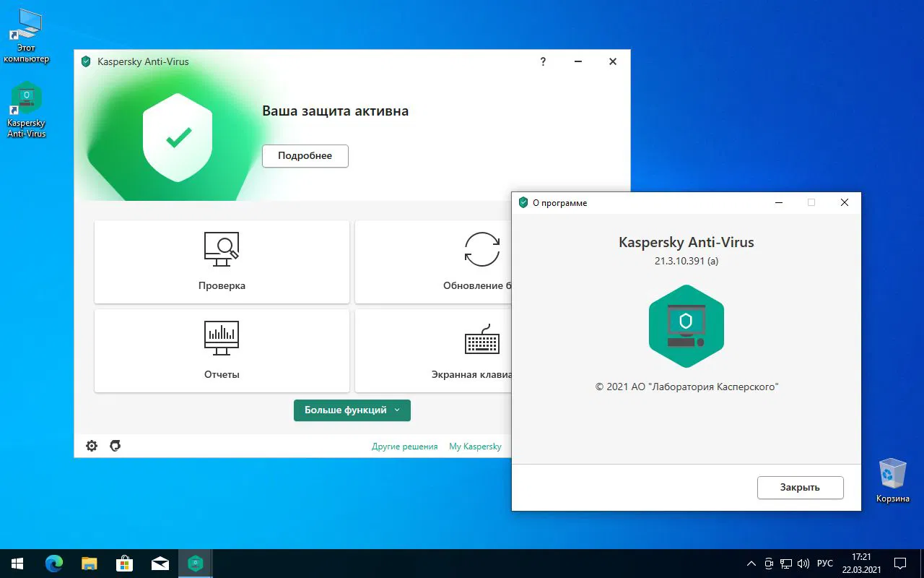Open the Проверка scan tile
The image size is (924, 578).
(x=222, y=262)
